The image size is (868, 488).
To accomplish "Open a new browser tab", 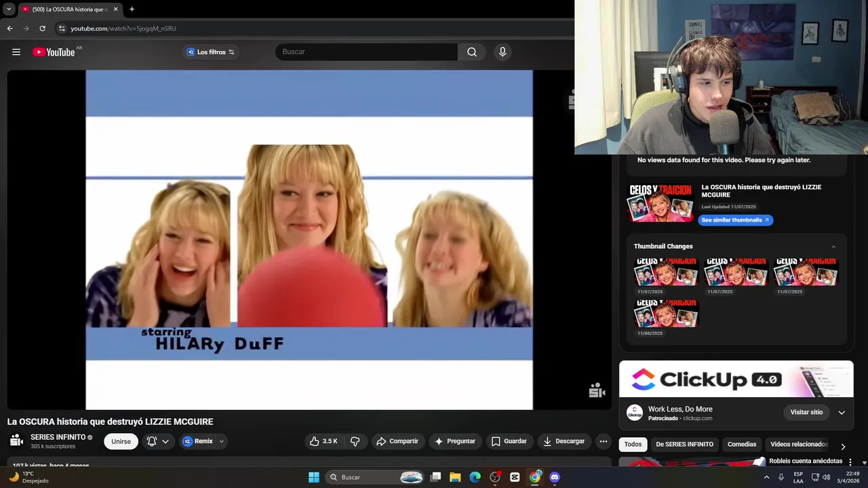I will click(132, 9).
